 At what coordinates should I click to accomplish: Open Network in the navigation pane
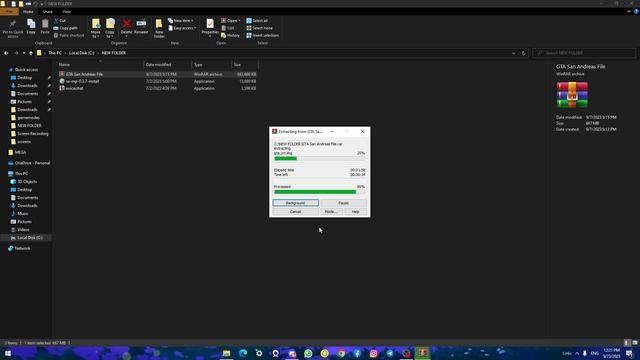[x=22, y=248]
